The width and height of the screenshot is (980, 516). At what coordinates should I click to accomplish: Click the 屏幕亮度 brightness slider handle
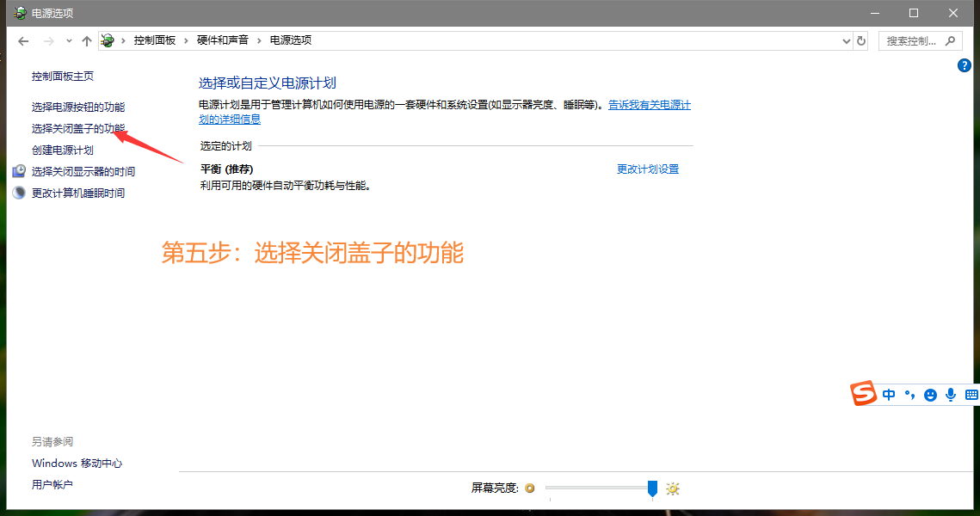[x=652, y=488]
